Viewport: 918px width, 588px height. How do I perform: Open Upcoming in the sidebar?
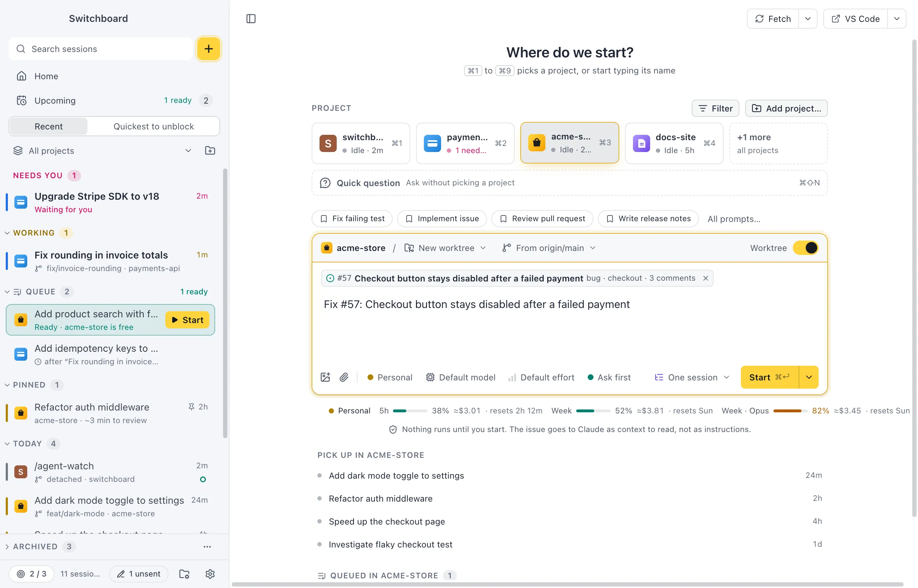pos(114,100)
